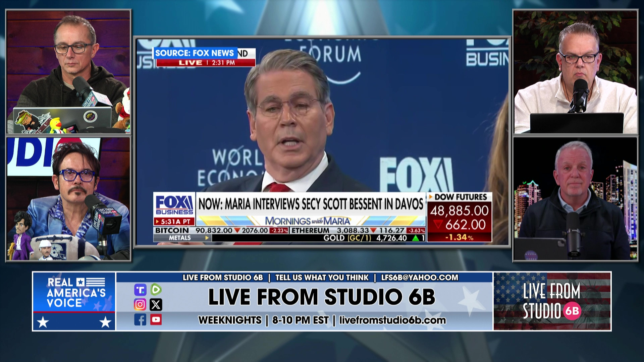This screenshot has height=362, width=644.
Task: Click the black X logo icon
Action: click(156, 304)
